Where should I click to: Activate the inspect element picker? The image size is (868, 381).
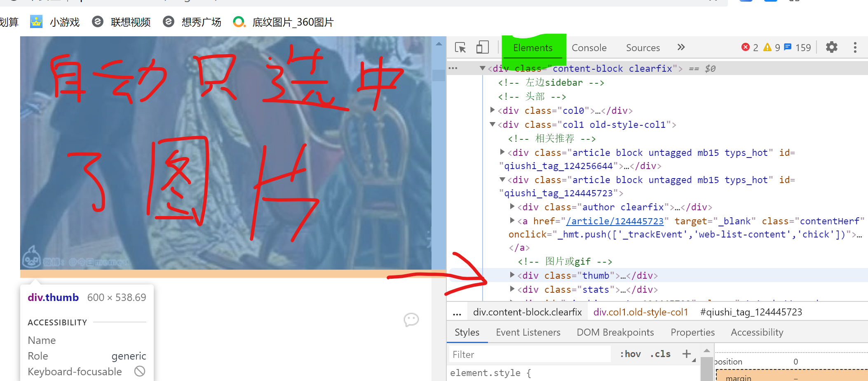460,47
